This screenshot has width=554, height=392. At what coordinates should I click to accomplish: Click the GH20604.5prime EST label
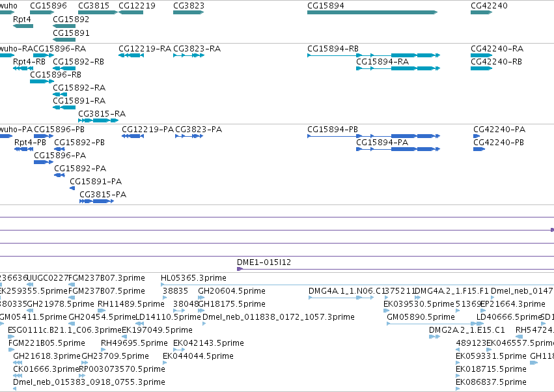coord(231,291)
